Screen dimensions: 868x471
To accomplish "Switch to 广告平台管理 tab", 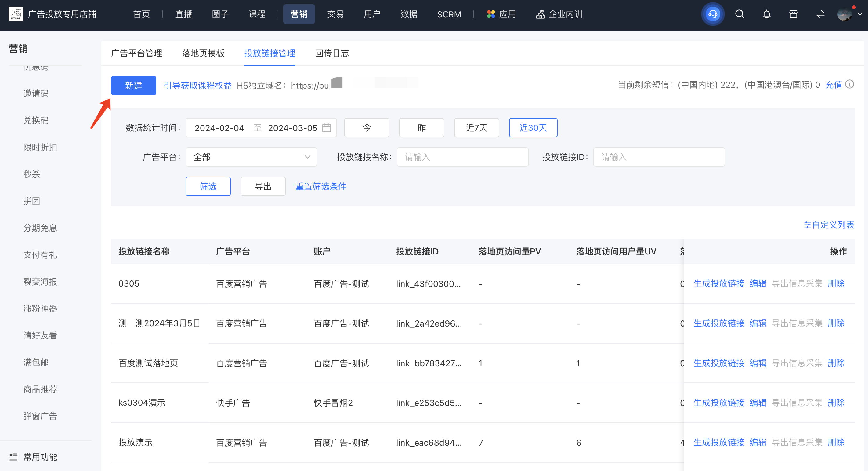I will [136, 53].
